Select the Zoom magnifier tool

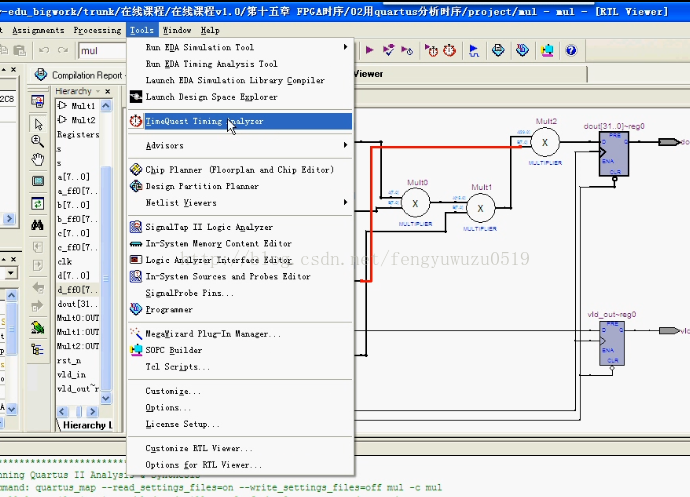[x=37, y=141]
